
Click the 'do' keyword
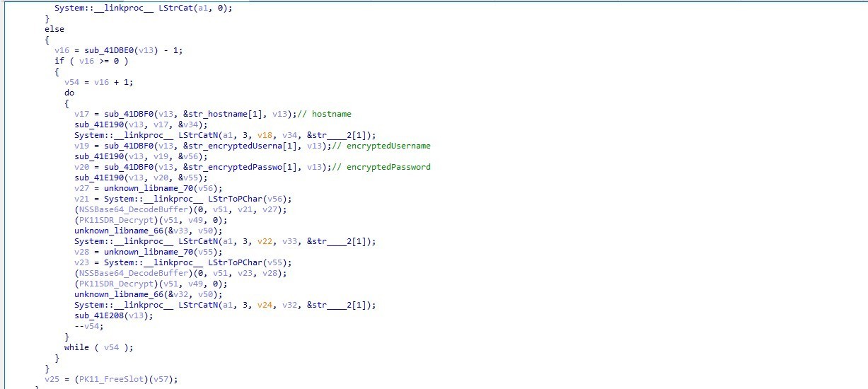click(69, 93)
